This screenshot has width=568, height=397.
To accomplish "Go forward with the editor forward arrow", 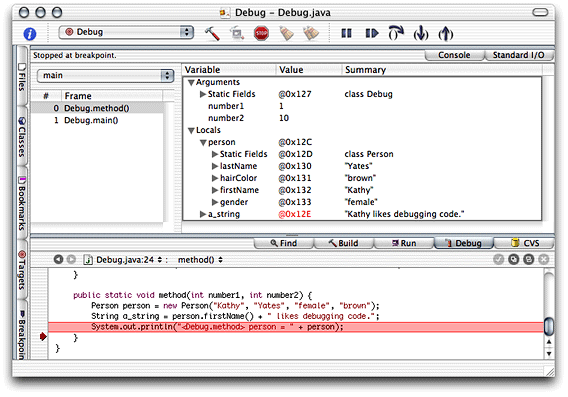I will tap(71, 259).
